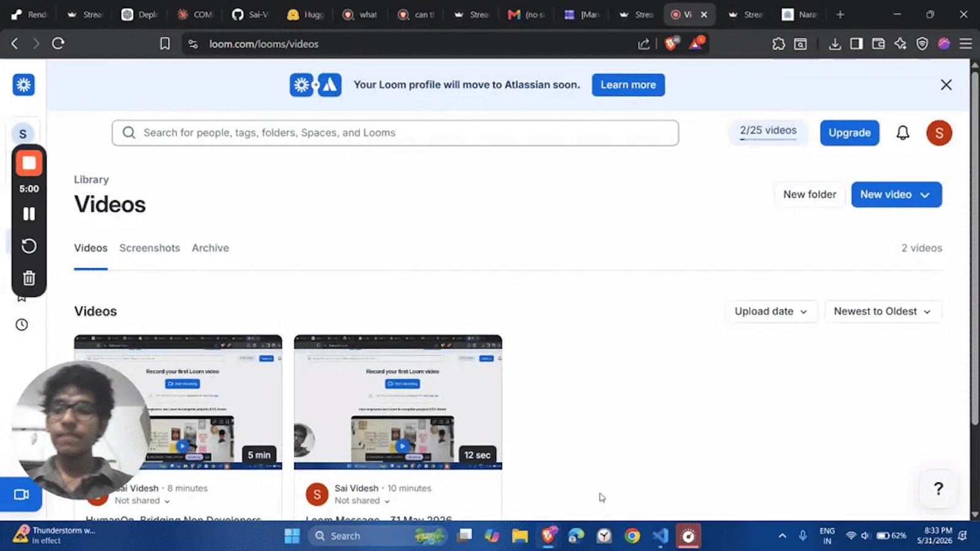The height and width of the screenshot is (551, 980).
Task: Pause the Loom recording
Action: click(29, 214)
